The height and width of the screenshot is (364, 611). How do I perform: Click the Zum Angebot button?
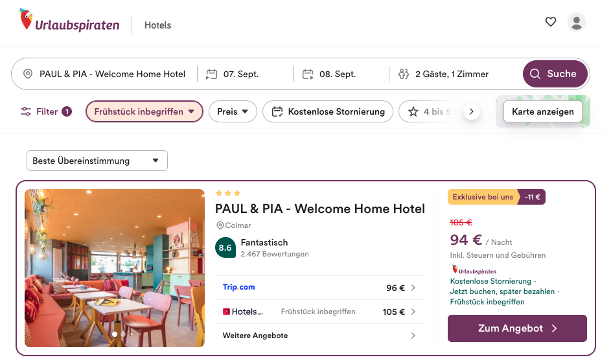coord(517,328)
